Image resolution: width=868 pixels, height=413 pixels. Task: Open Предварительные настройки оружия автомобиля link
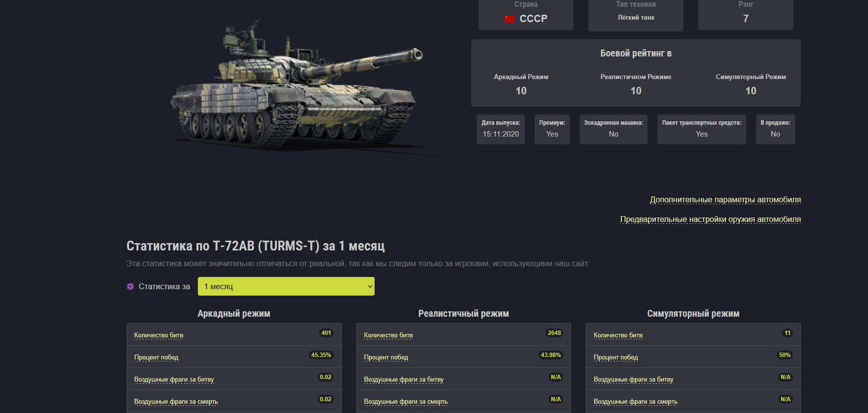(x=710, y=220)
